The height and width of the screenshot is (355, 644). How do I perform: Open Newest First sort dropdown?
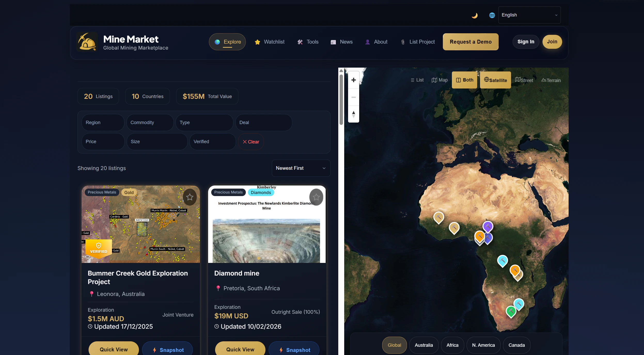(x=301, y=168)
